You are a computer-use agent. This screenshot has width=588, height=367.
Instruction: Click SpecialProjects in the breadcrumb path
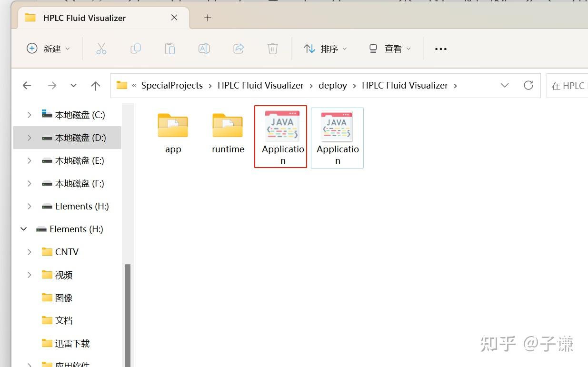click(172, 85)
